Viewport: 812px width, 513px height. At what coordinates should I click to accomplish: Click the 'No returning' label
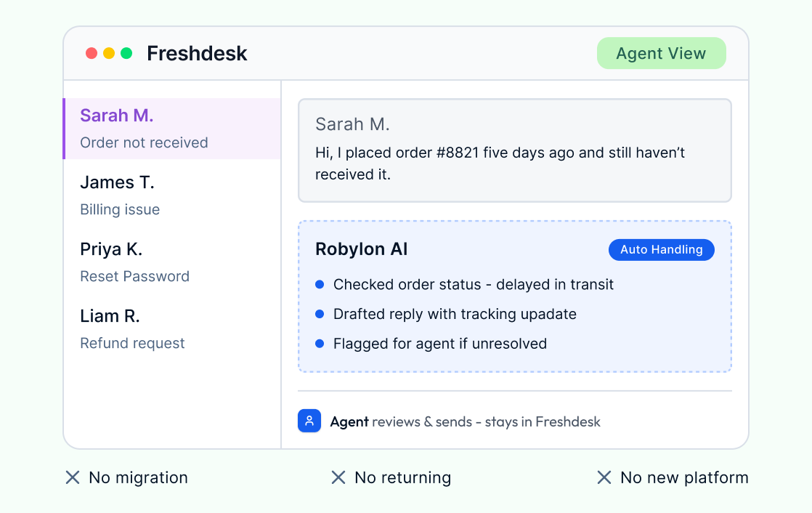403,477
